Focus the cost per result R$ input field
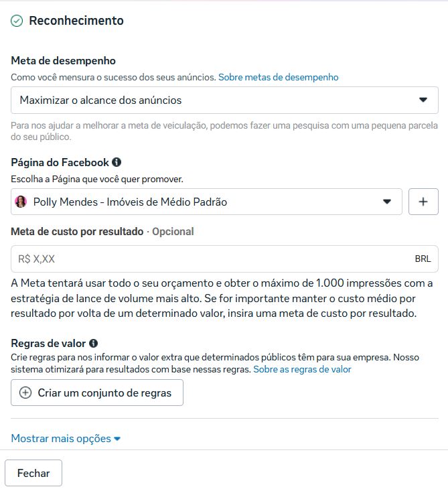448x489 pixels. tap(208, 259)
